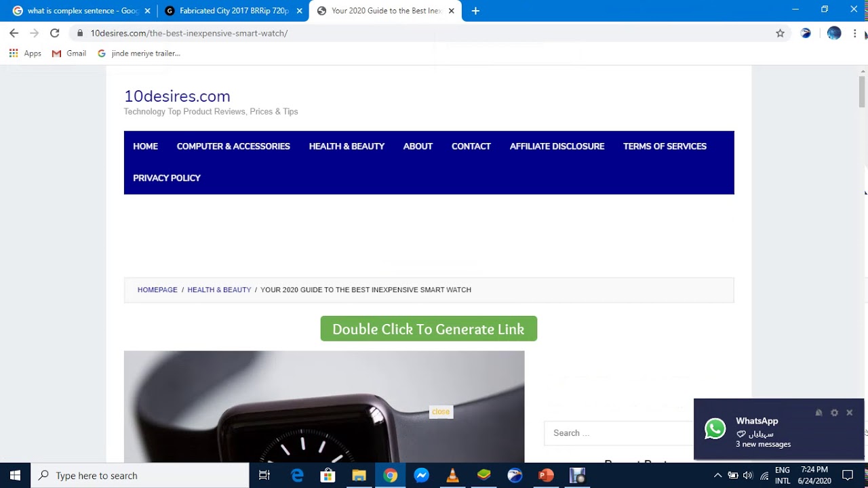Open clock showing 7:24 PM
Image resolution: width=868 pixels, height=488 pixels.
coord(814,476)
